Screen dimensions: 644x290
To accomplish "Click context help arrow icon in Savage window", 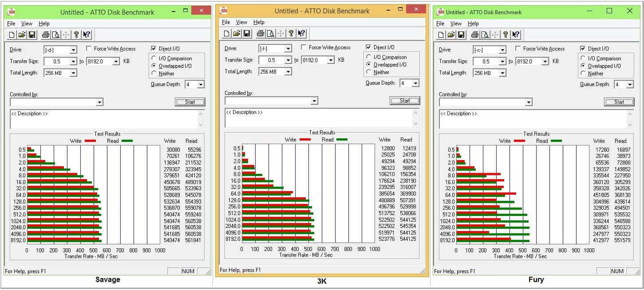I will click(87, 35).
